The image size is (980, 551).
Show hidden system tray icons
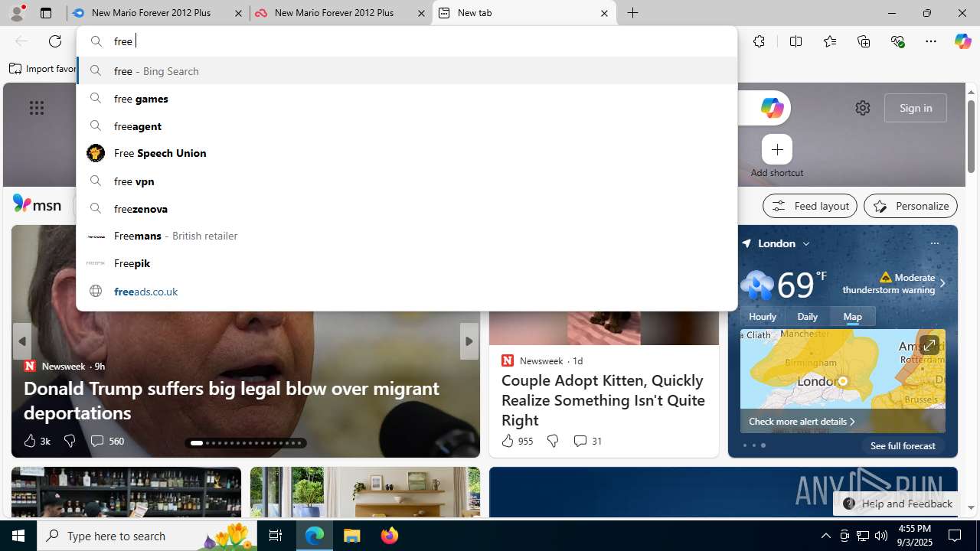[x=825, y=536]
